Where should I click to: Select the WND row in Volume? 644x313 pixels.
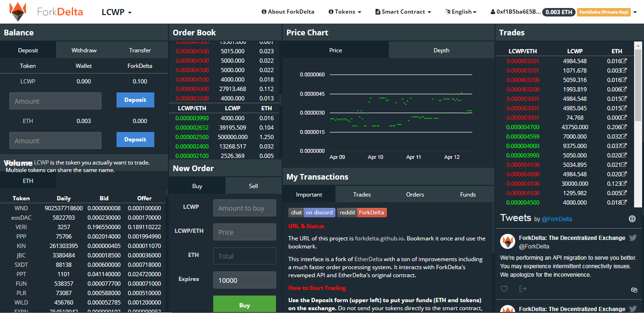coord(83,208)
